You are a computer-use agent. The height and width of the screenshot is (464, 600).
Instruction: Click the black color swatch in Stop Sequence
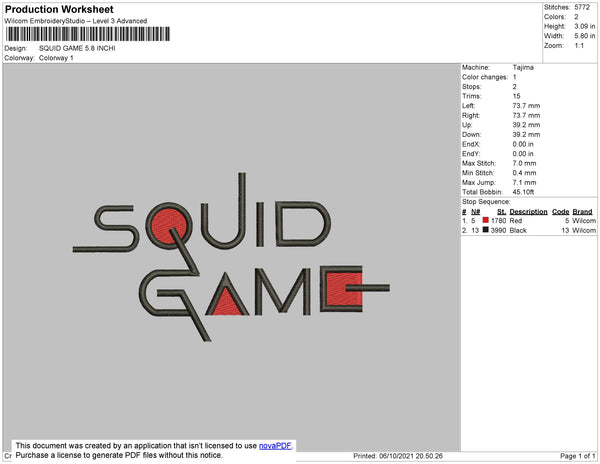[x=486, y=230]
